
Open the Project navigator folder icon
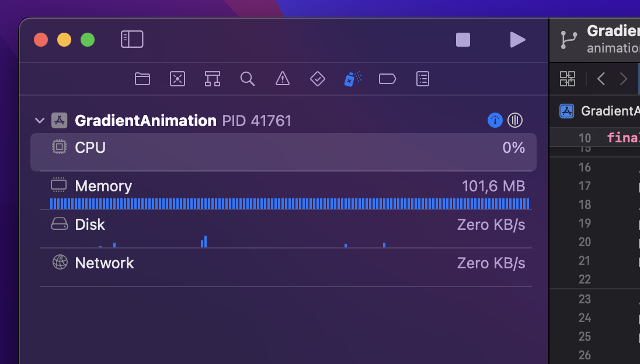(142, 79)
